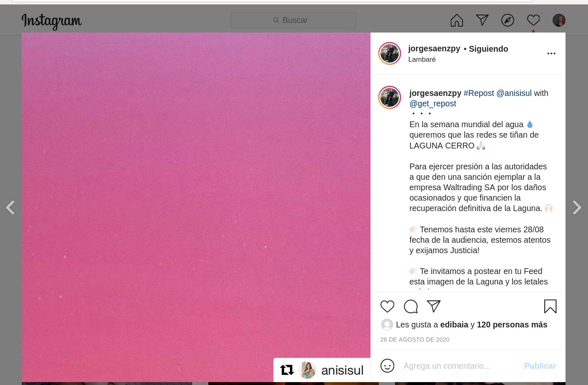Screen dimensions: 588x385
Task: Open the @anisisul mention link
Action: click(514, 93)
